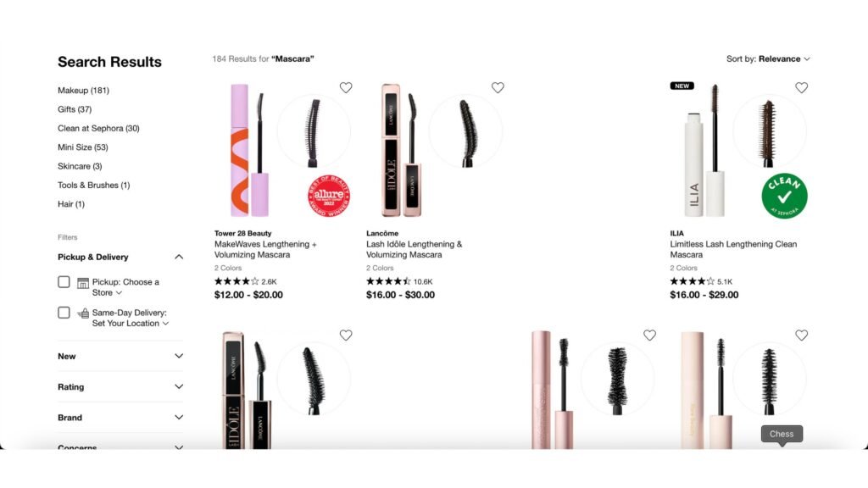Select the Makeup (181) category
Screen dimensions: 868x488
83,90
